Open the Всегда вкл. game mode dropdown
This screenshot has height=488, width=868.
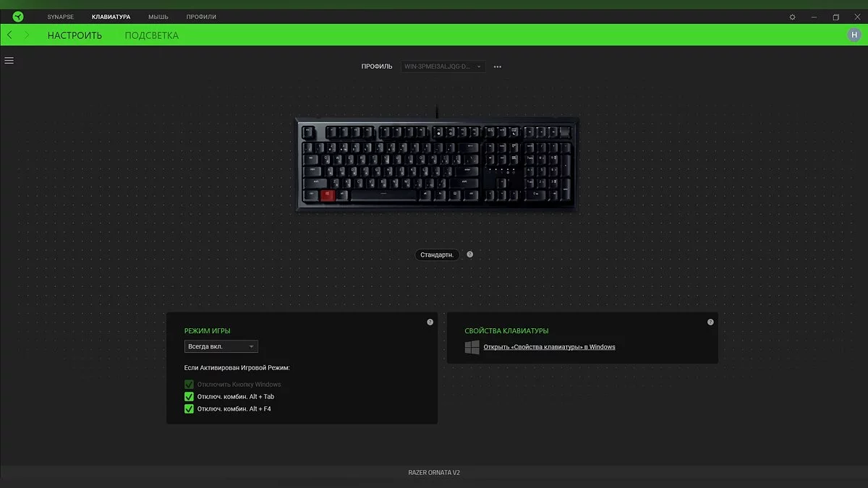[221, 347]
